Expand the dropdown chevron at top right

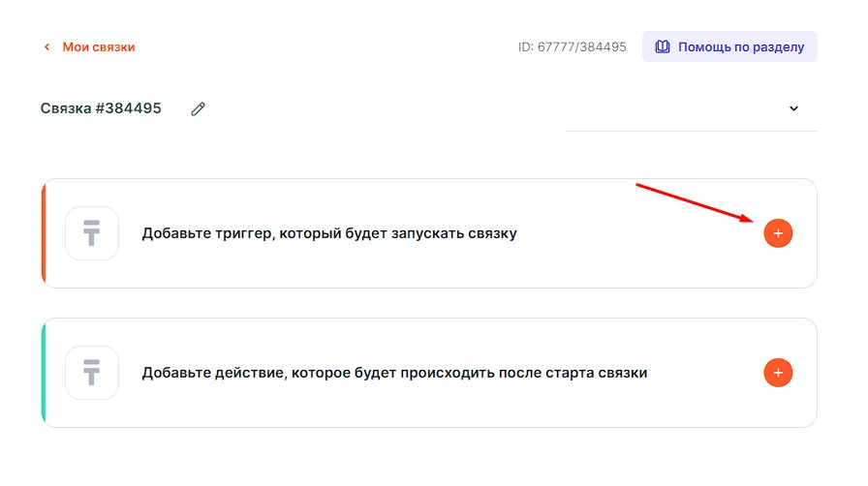point(793,108)
